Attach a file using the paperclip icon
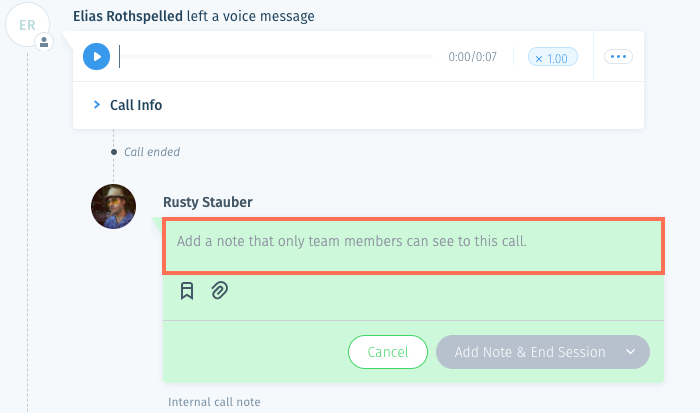 [220, 291]
